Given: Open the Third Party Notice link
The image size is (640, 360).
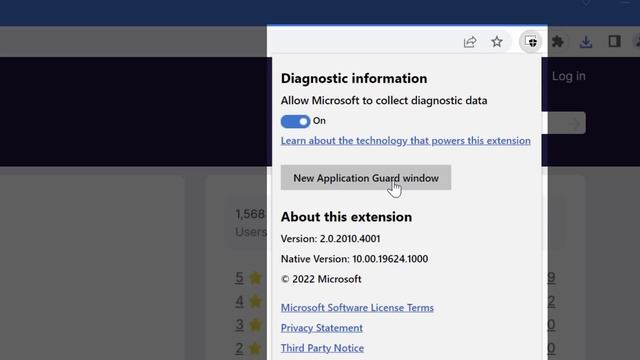Looking at the screenshot, I should pyautogui.click(x=322, y=348).
